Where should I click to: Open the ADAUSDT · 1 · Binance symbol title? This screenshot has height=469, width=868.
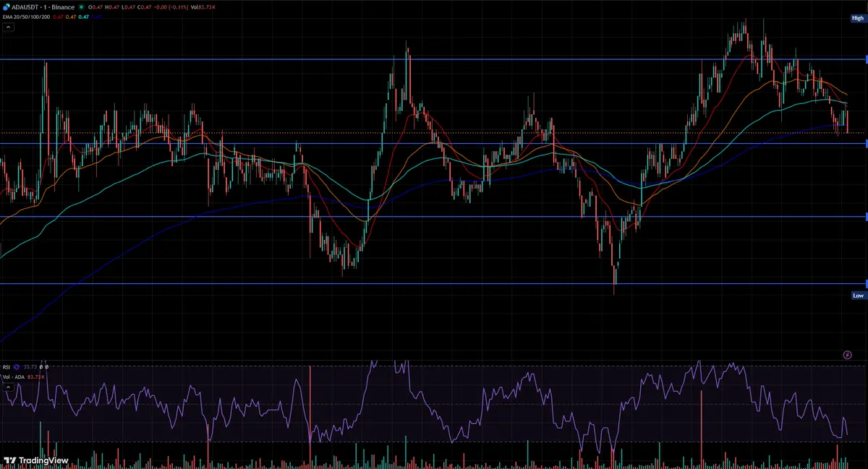(x=43, y=7)
